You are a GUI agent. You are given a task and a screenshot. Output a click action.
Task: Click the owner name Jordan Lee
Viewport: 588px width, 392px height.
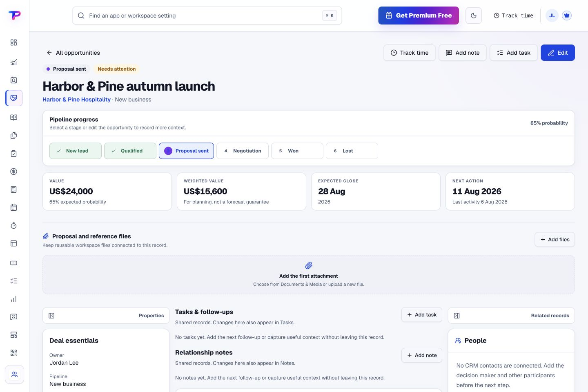click(64, 363)
